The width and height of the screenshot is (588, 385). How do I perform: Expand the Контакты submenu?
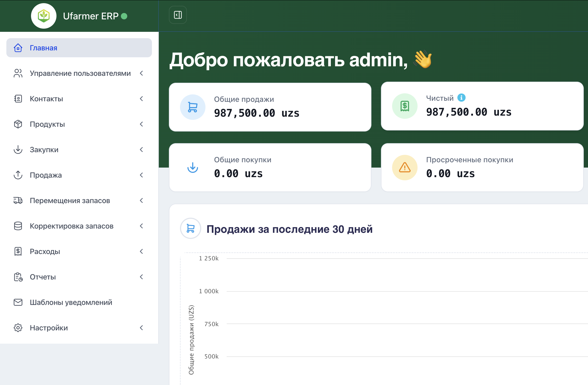pos(142,99)
